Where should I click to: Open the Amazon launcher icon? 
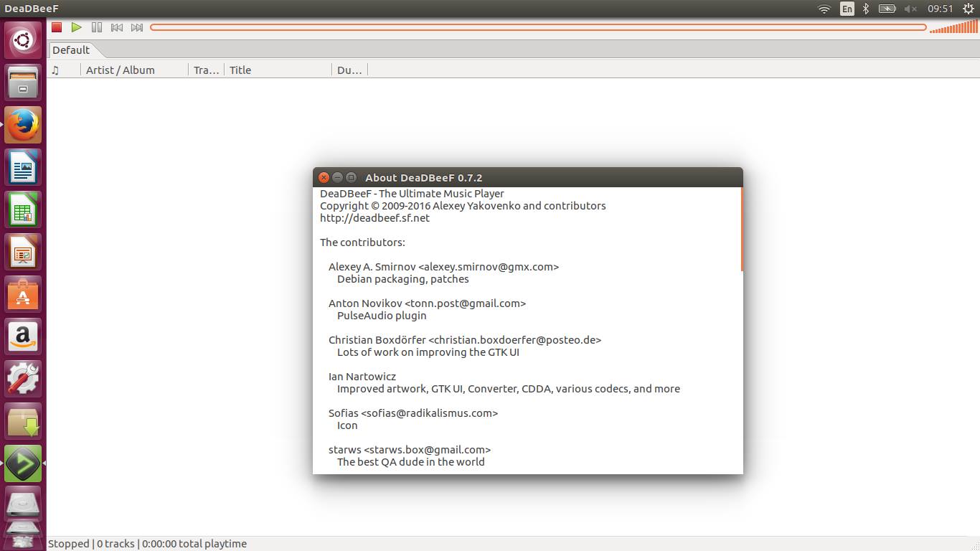click(x=23, y=336)
